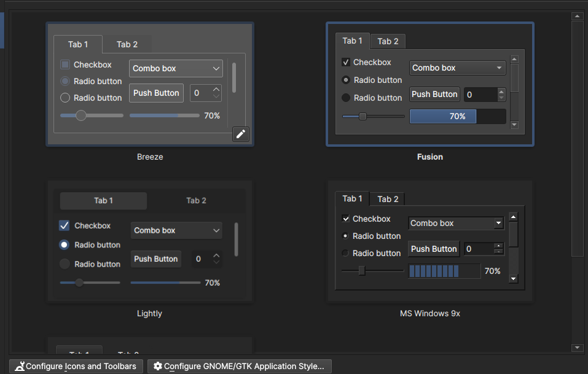588x374 pixels.
Task: Toggle the Checkbox in Lightly preview
Action: coord(64,225)
